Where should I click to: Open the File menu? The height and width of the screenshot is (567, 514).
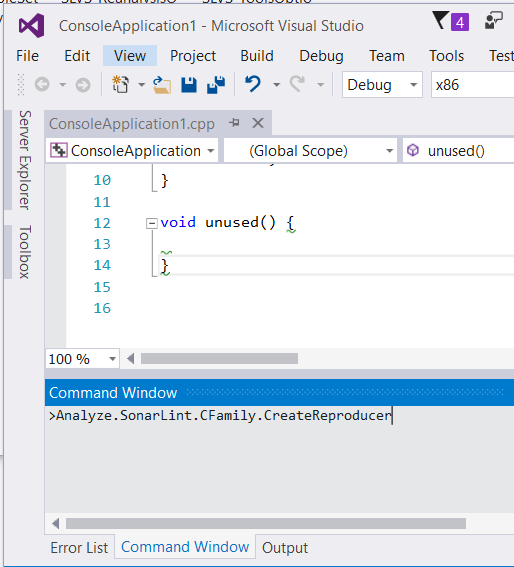tap(27, 56)
